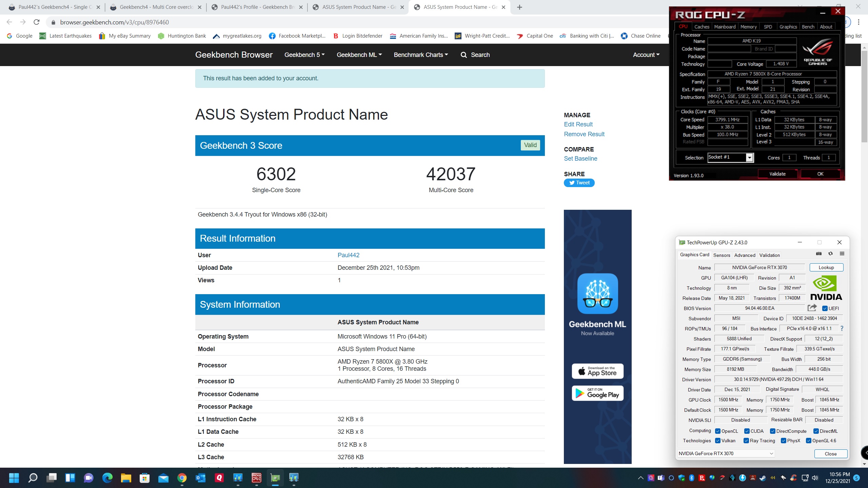Toggle the DirectML checkbox
This screenshot has width=868, height=488.
(x=816, y=431)
